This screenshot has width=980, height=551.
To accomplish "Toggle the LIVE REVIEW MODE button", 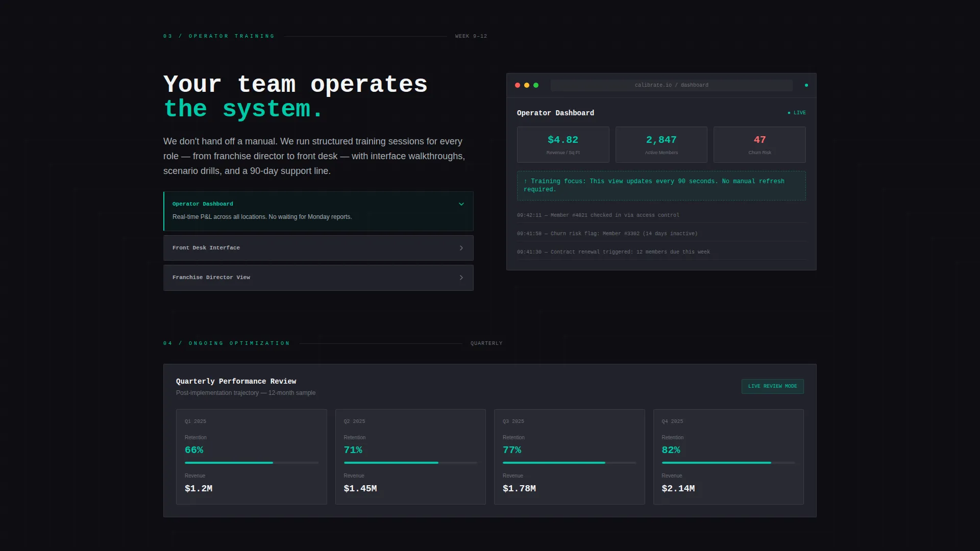I will pyautogui.click(x=773, y=386).
